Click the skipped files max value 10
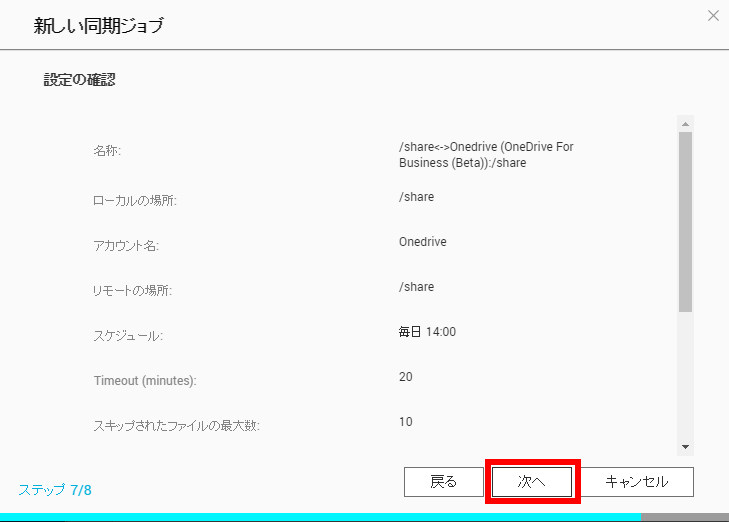 [405, 422]
